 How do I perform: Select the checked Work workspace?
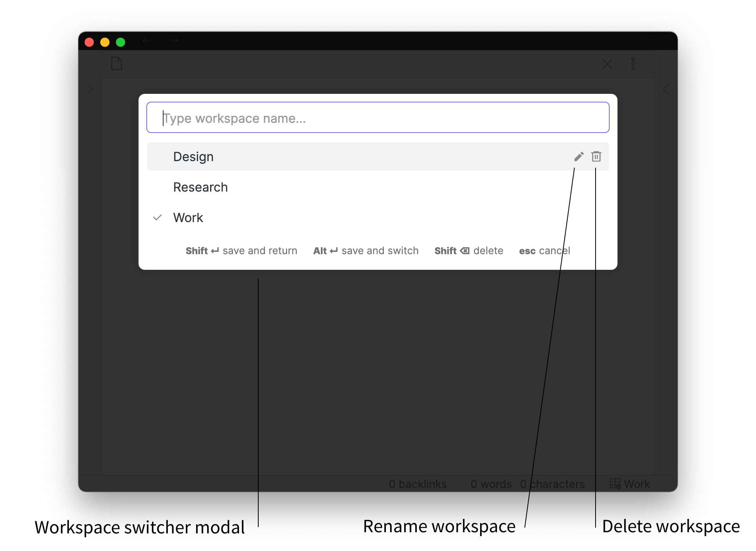pos(188,218)
